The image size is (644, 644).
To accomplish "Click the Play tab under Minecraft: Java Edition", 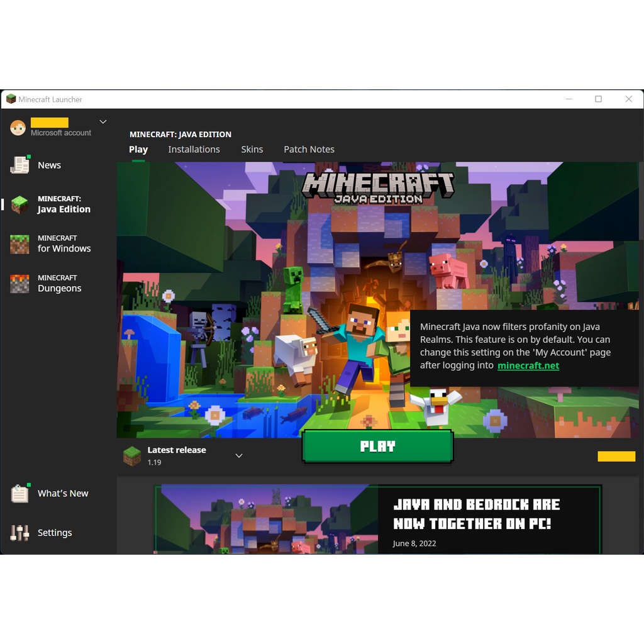I will (138, 149).
